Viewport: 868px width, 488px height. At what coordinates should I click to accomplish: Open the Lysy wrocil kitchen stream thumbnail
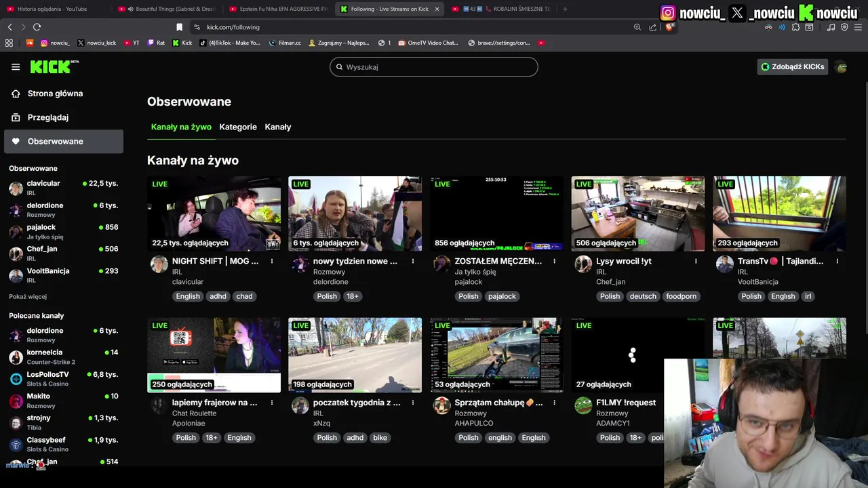[637, 213]
